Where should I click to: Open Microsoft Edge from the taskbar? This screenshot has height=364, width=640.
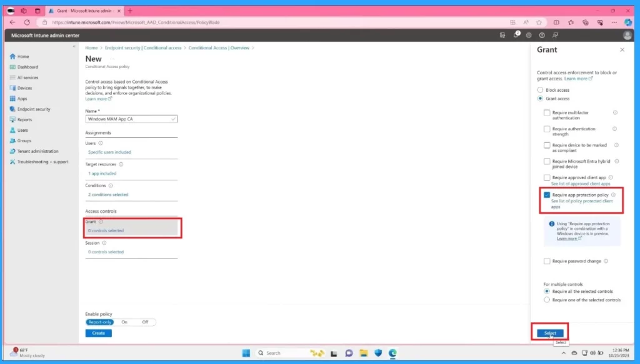(x=392, y=353)
